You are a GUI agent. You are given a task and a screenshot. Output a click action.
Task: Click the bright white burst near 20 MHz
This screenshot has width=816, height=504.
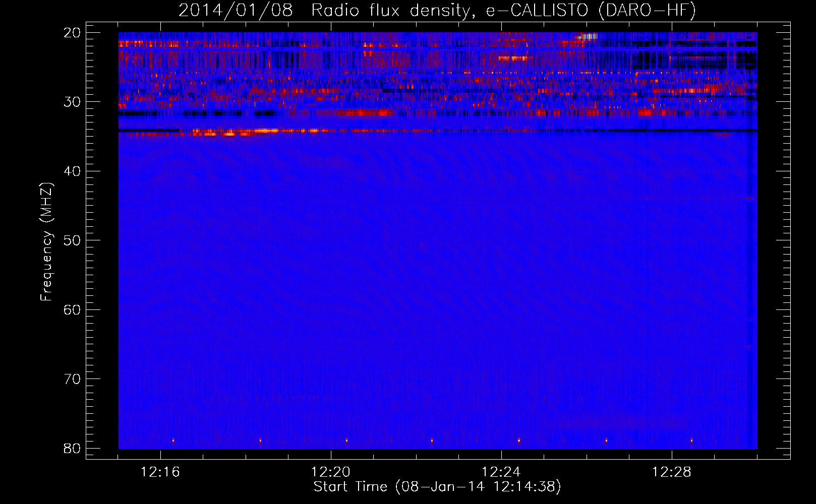pos(588,36)
